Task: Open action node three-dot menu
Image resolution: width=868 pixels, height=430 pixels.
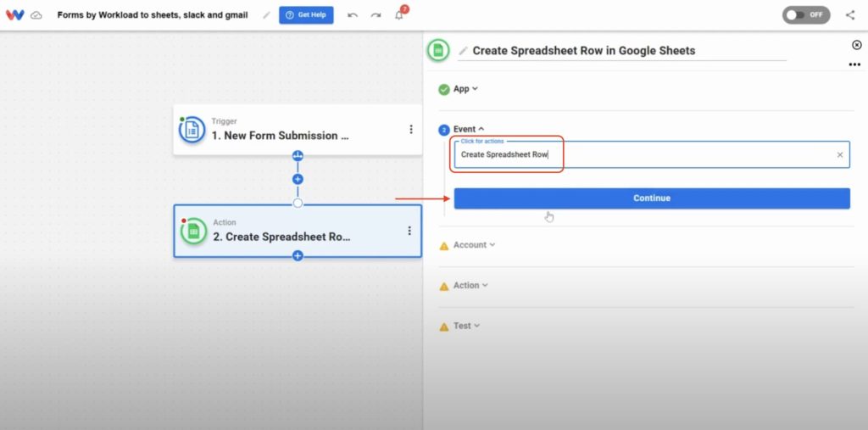Action: click(409, 231)
